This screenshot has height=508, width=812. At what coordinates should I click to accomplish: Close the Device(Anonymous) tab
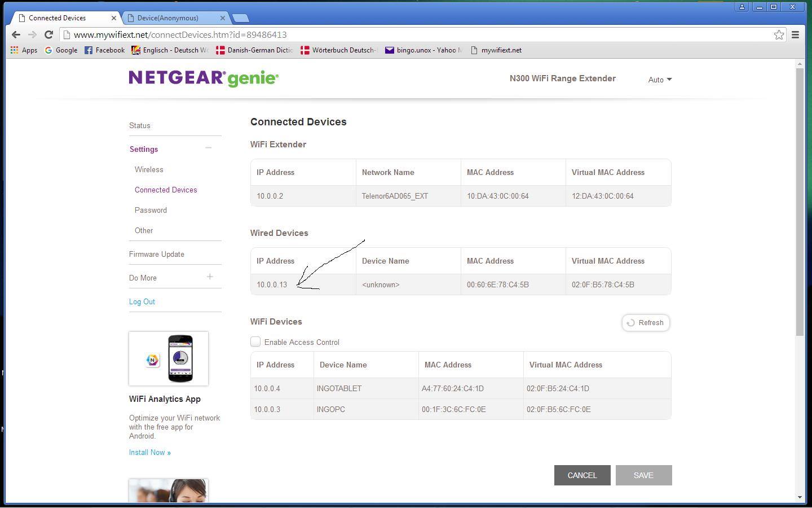pyautogui.click(x=222, y=18)
